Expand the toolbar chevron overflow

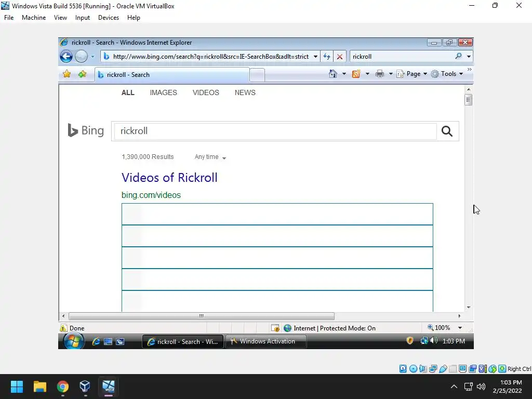(470, 69)
